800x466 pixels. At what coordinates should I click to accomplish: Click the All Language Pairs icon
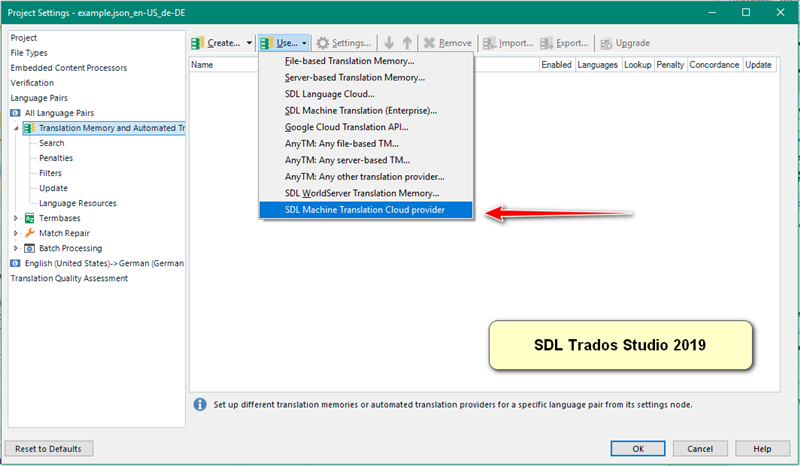point(15,113)
